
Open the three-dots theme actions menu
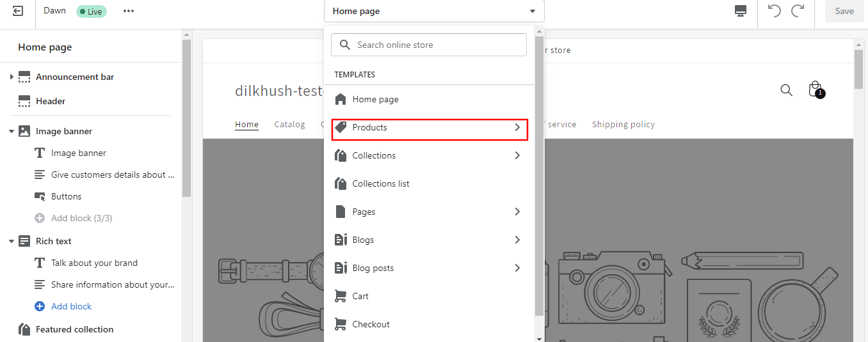click(x=129, y=11)
